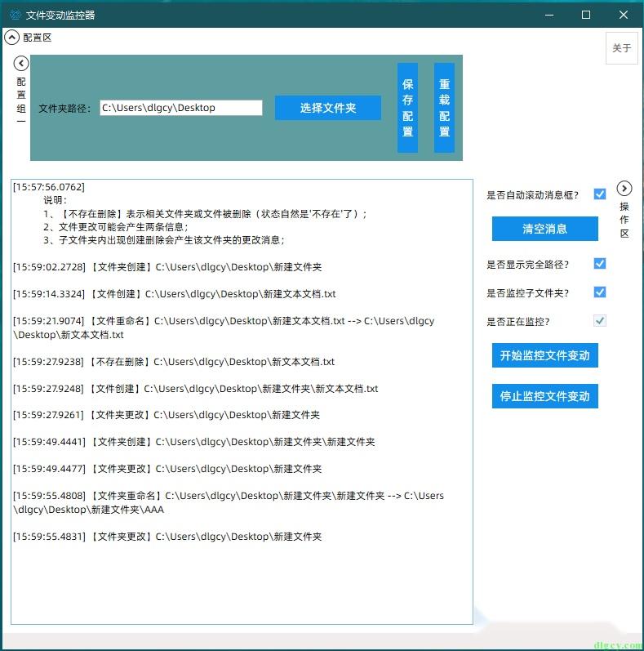Toggle 是否自动滚动消息框 checkbox
This screenshot has width=644, height=651.
point(600,194)
